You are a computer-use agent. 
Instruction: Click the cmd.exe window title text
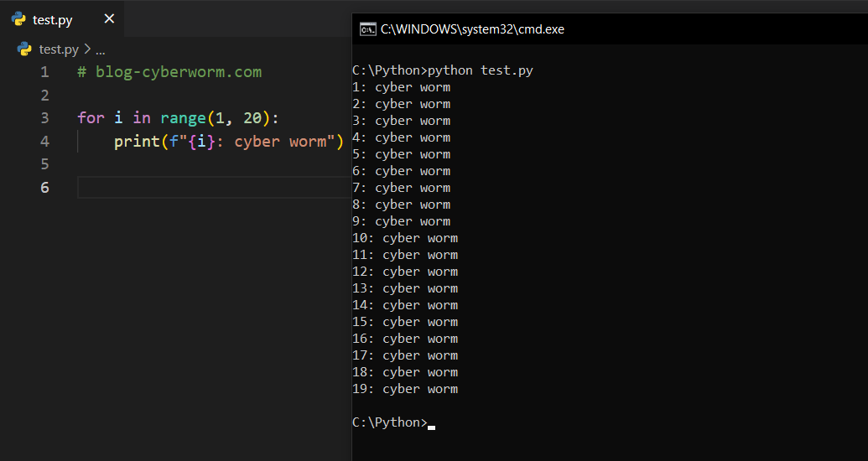tap(472, 29)
